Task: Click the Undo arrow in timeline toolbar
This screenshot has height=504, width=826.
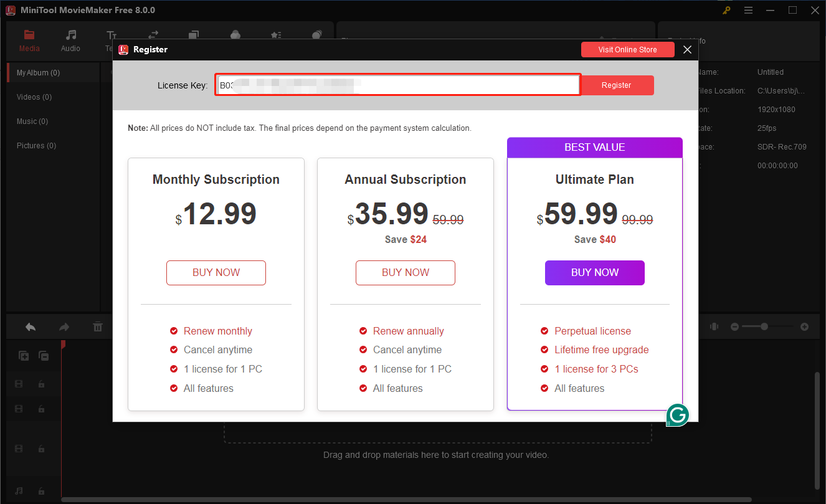Action: coord(31,326)
